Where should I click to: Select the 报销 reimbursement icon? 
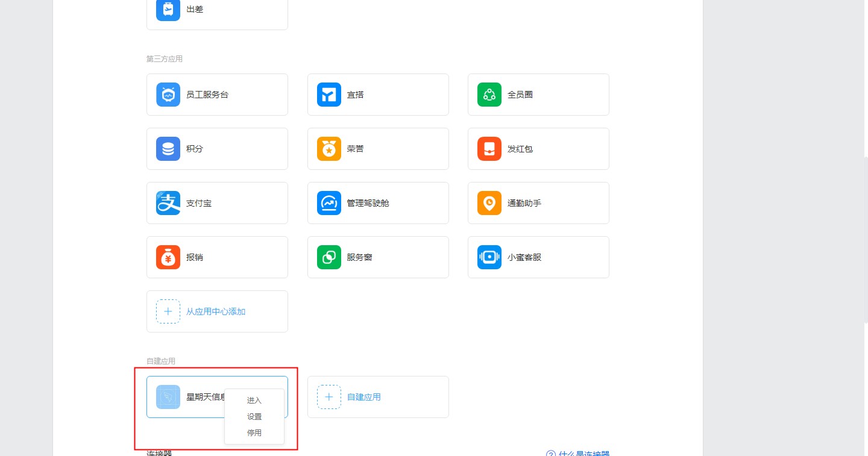point(168,257)
